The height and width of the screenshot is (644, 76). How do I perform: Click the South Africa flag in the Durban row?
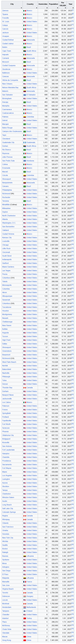pos(25,146)
